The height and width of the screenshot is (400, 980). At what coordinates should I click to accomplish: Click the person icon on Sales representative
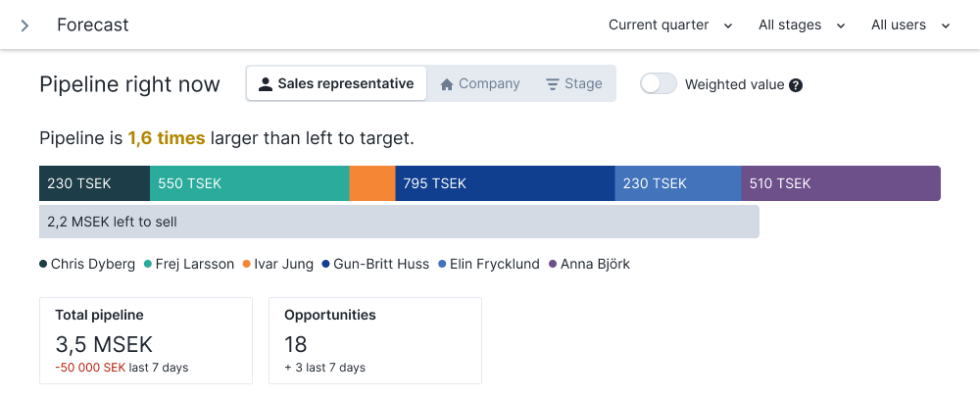266,84
